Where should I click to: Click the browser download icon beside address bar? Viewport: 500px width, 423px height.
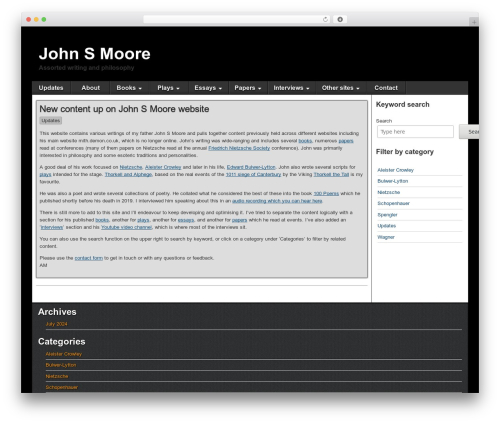pos(340,20)
